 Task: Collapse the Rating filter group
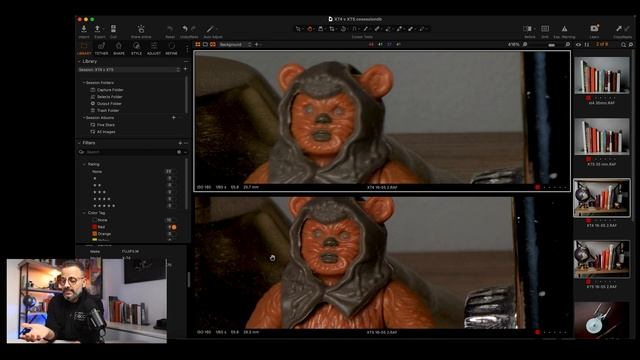(x=84, y=164)
